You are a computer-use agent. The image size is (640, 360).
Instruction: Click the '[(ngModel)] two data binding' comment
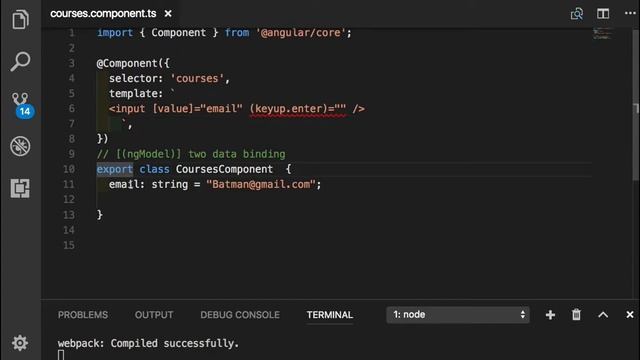(191, 154)
